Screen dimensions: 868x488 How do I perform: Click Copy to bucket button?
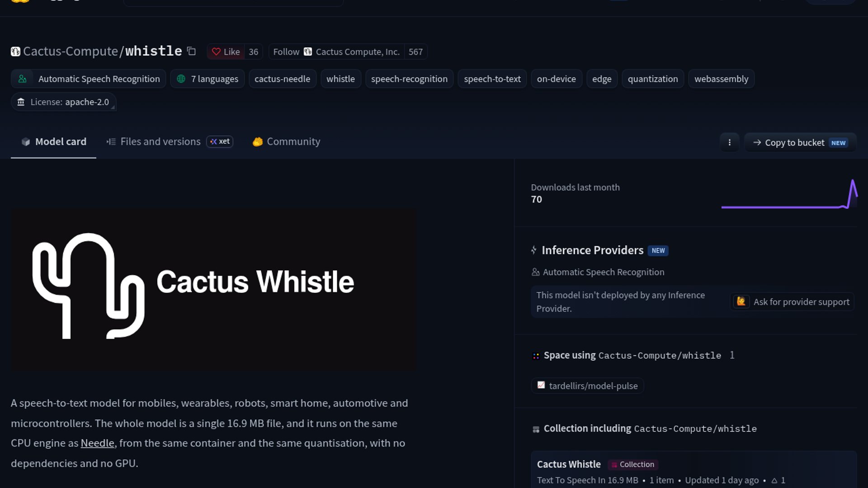800,142
